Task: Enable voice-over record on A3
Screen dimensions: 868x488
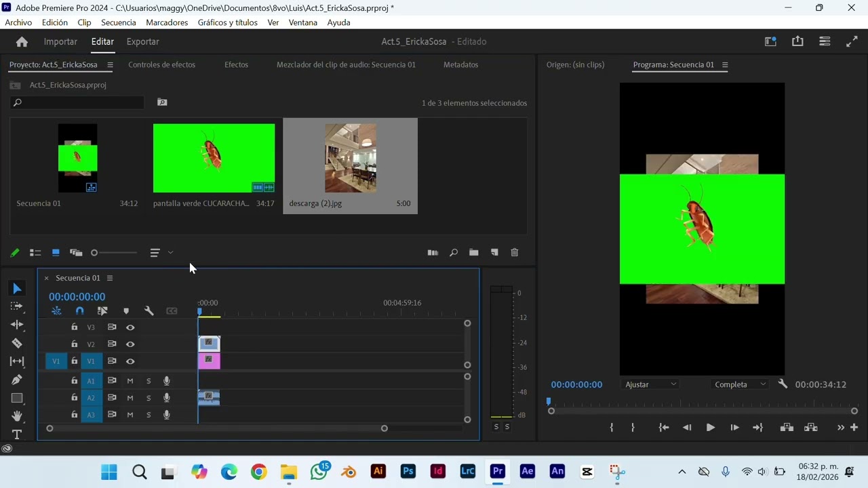Action: click(166, 415)
